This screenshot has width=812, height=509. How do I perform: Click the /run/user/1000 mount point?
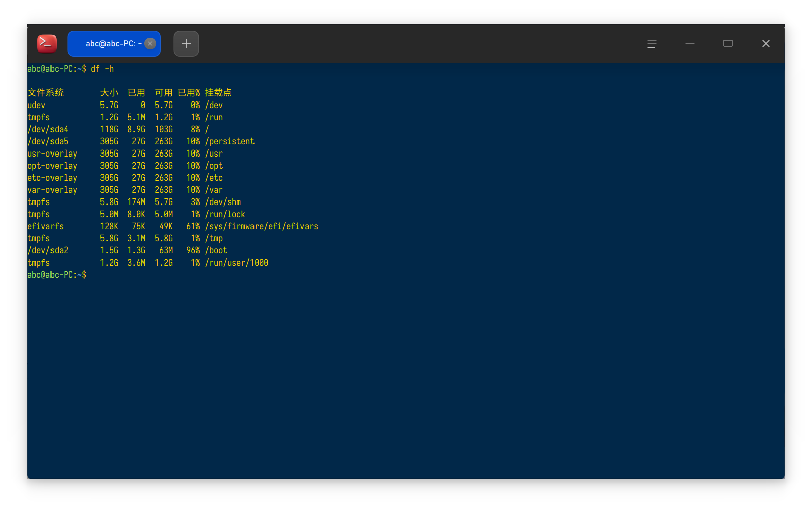point(236,263)
